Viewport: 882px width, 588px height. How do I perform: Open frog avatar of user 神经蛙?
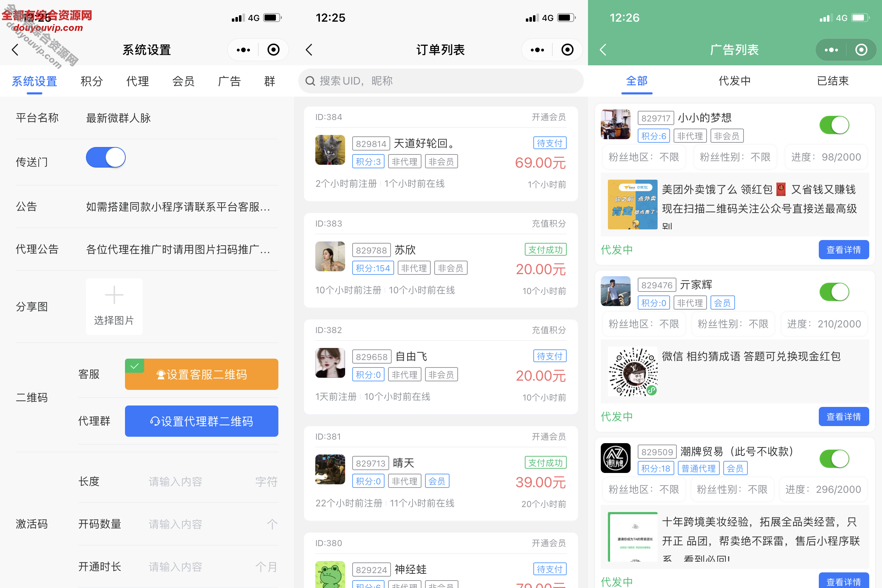(330, 575)
